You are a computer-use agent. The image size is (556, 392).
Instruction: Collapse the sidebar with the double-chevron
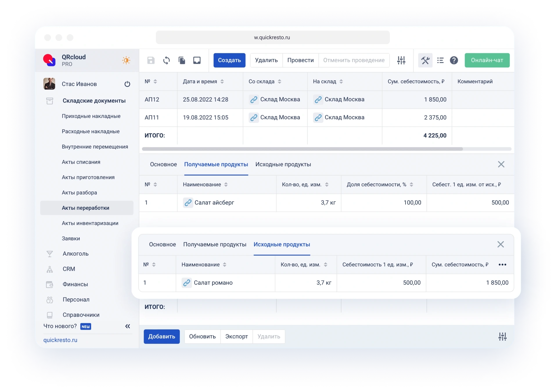(x=128, y=326)
